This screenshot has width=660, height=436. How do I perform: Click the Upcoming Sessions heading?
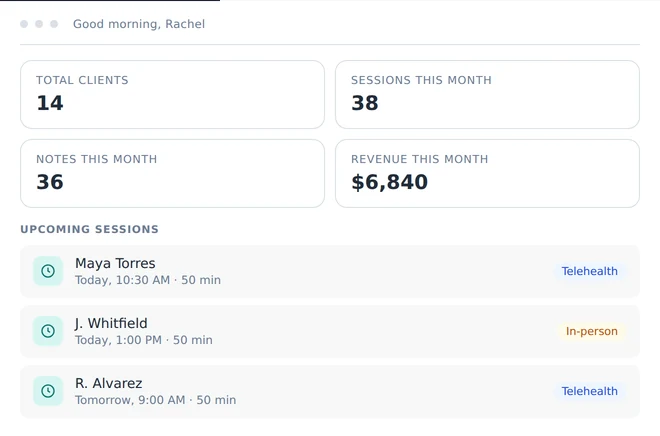click(90, 229)
